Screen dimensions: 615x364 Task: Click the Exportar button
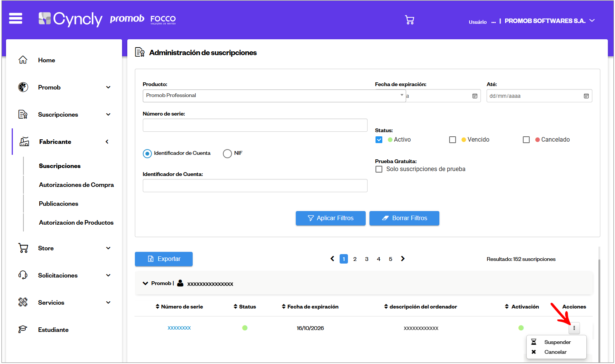[164, 259]
